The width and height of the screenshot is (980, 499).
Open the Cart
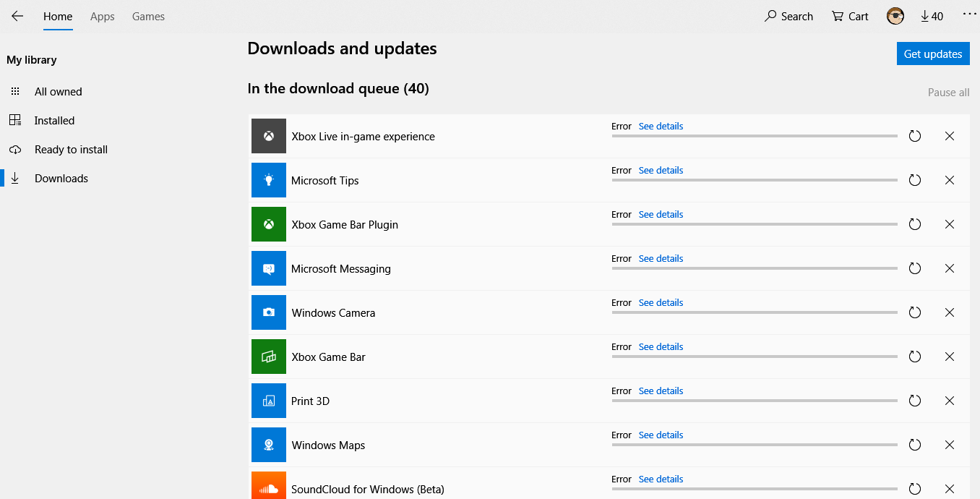[x=850, y=16]
